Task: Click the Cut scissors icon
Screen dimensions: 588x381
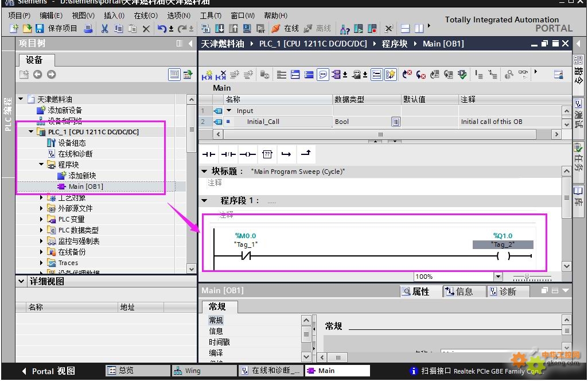Action: tap(104, 29)
